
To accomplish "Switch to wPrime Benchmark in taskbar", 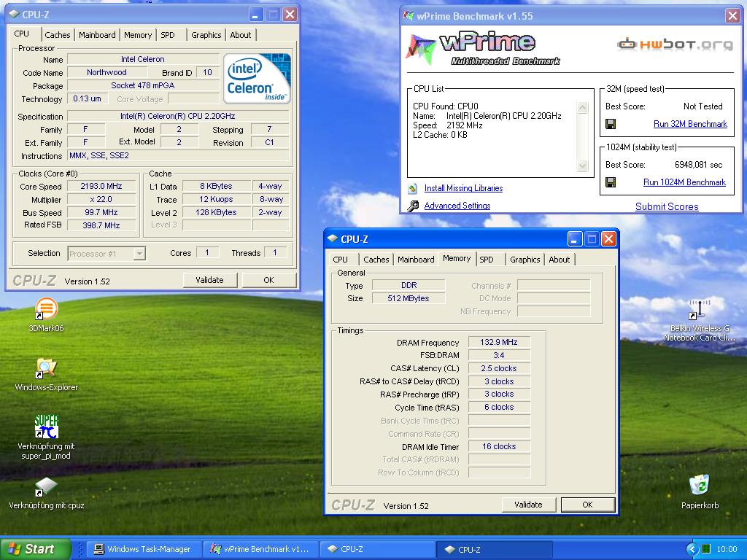I will pyautogui.click(x=260, y=549).
